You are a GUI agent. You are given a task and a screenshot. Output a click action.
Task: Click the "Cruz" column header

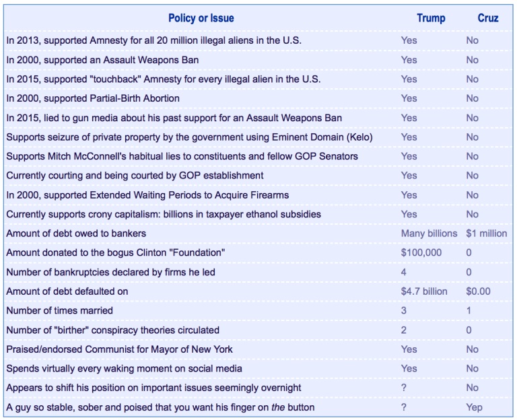point(487,17)
